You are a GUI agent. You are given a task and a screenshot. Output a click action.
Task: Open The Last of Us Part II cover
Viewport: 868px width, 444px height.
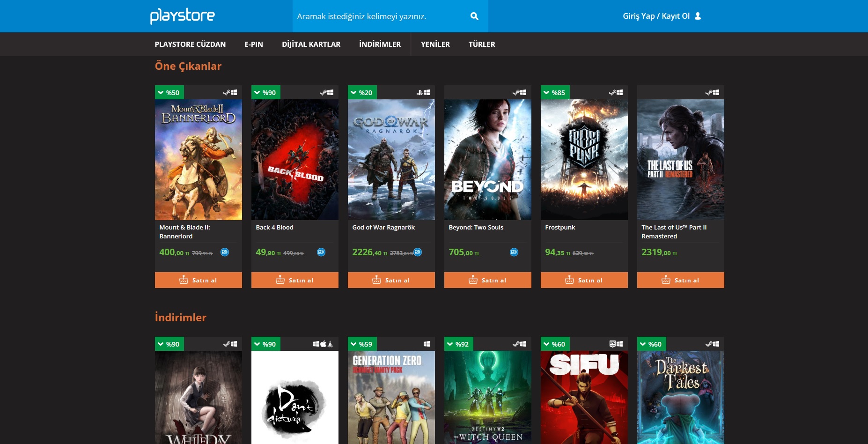681,160
